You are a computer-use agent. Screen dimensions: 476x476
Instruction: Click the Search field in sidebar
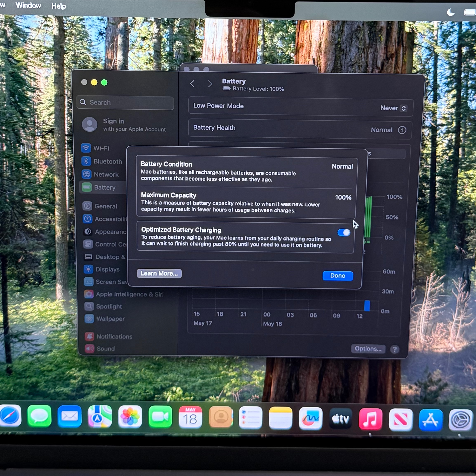pyautogui.click(x=125, y=103)
